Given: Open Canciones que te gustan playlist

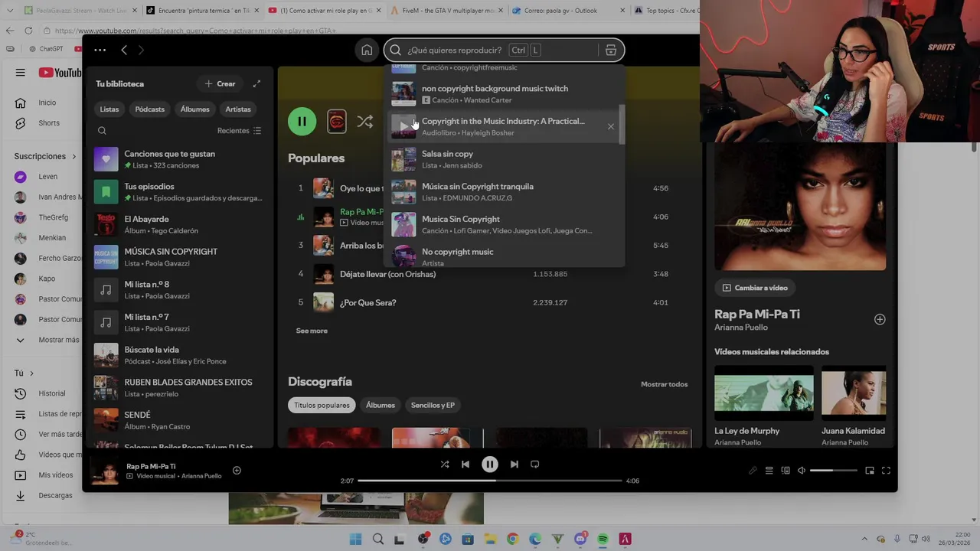Looking at the screenshot, I should point(178,159).
